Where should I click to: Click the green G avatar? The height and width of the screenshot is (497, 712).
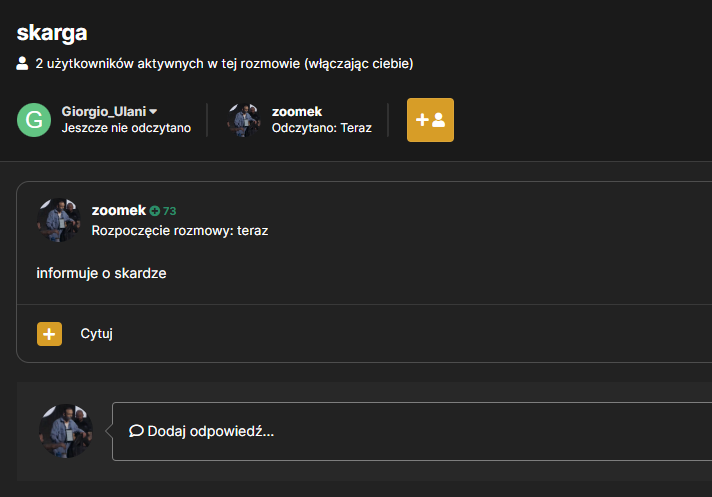tap(34, 120)
